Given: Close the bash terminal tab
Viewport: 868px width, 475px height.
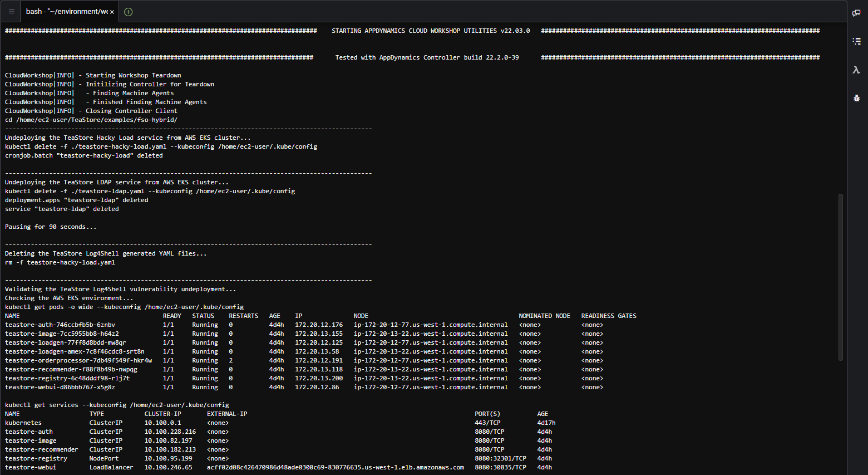Looking at the screenshot, I should pos(112,12).
